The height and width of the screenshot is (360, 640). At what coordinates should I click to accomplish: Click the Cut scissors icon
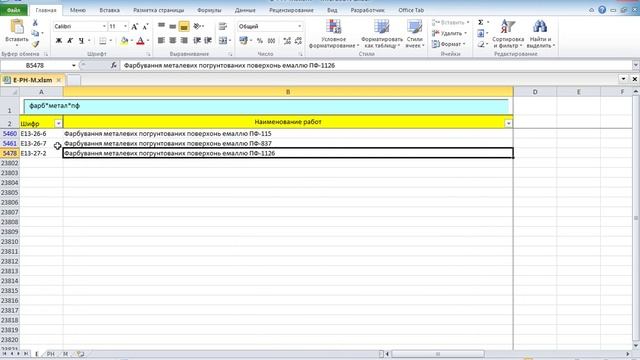pos(35,23)
